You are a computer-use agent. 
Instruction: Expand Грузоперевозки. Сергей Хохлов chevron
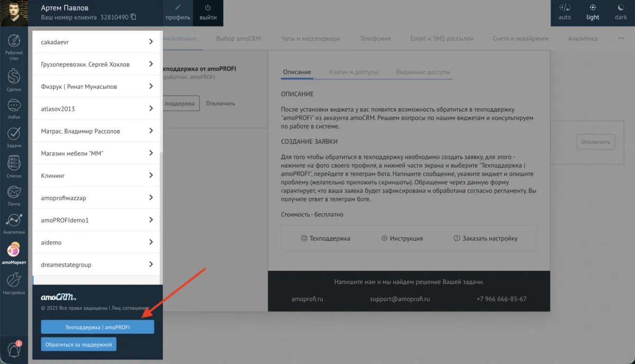[151, 64]
